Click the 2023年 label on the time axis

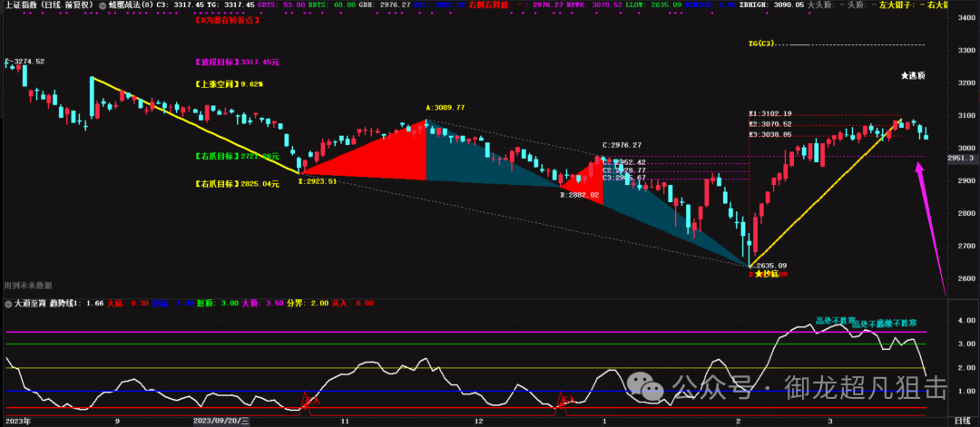pyautogui.click(x=18, y=421)
